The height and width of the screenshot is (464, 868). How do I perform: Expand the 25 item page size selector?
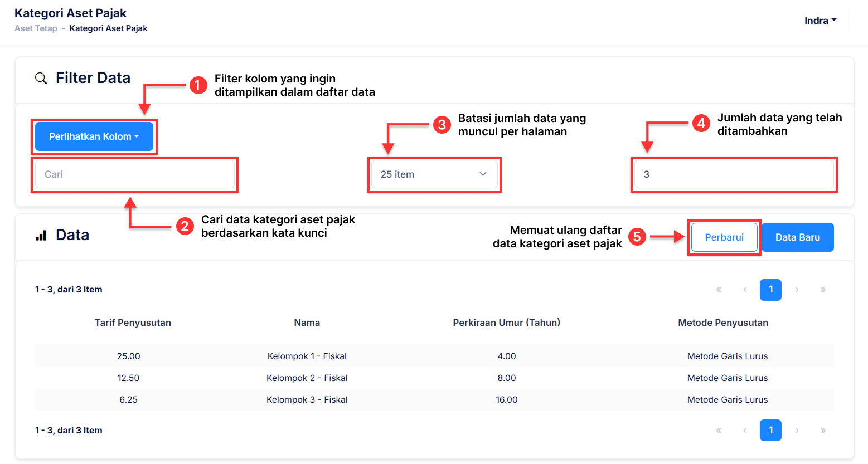point(434,174)
